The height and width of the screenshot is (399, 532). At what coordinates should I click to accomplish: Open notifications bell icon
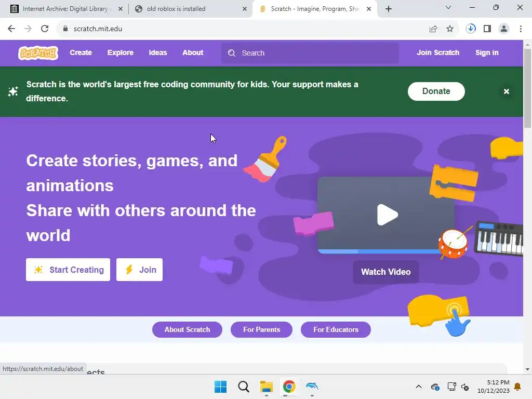pos(517,387)
